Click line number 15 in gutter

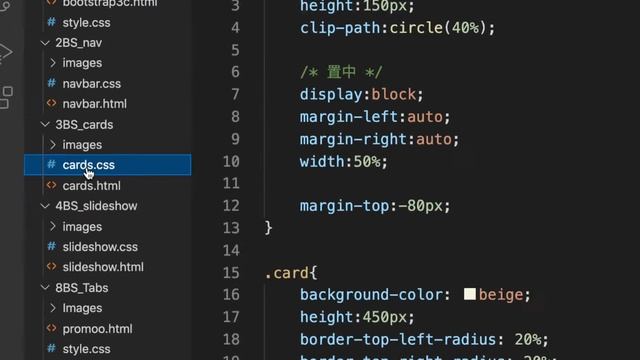pos(231,273)
